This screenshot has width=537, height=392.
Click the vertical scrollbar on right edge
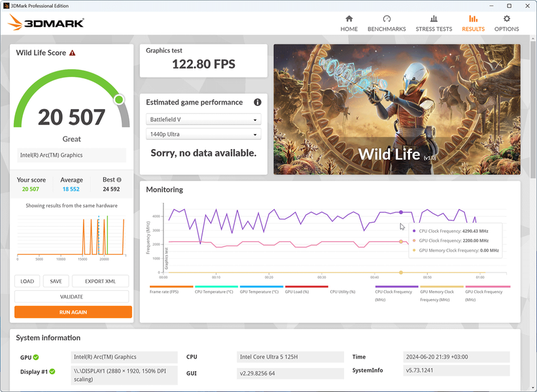coord(533,110)
